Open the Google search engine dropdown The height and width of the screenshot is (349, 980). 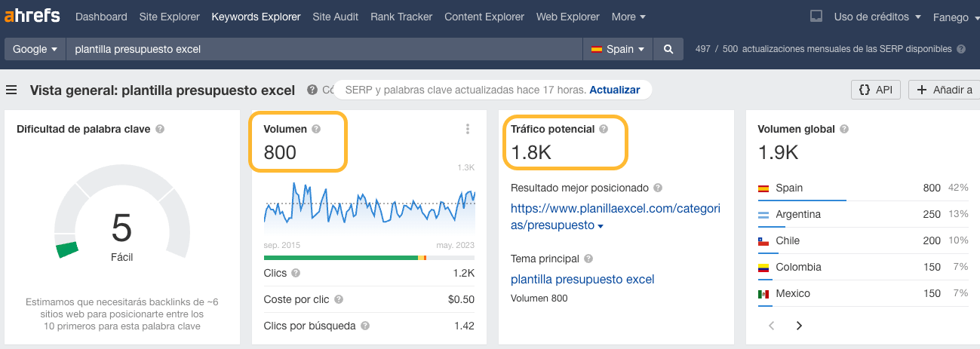click(x=35, y=49)
